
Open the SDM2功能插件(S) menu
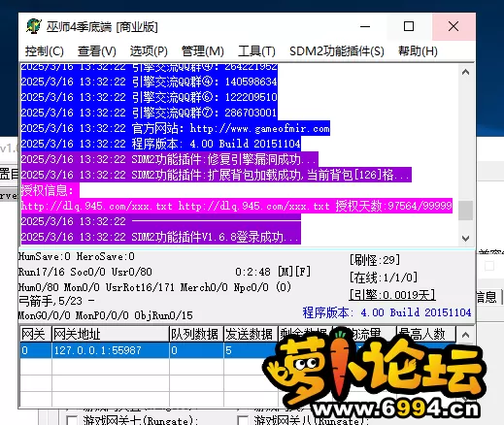(x=337, y=51)
